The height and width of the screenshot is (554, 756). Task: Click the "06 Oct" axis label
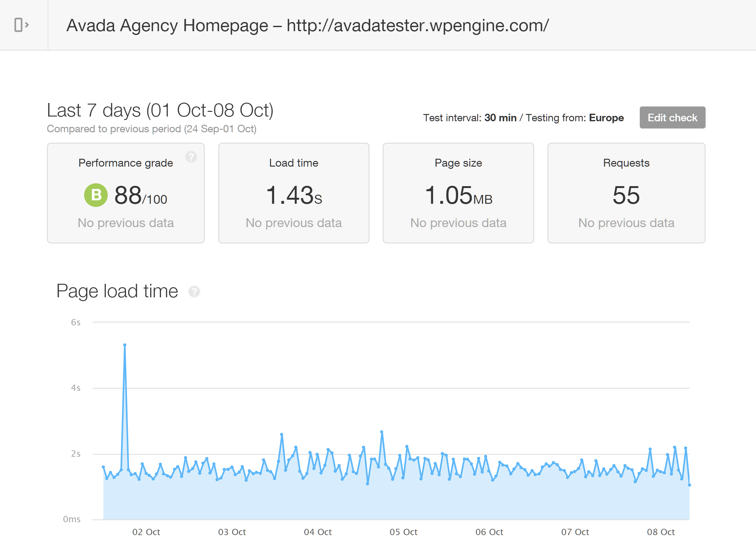[x=490, y=532]
